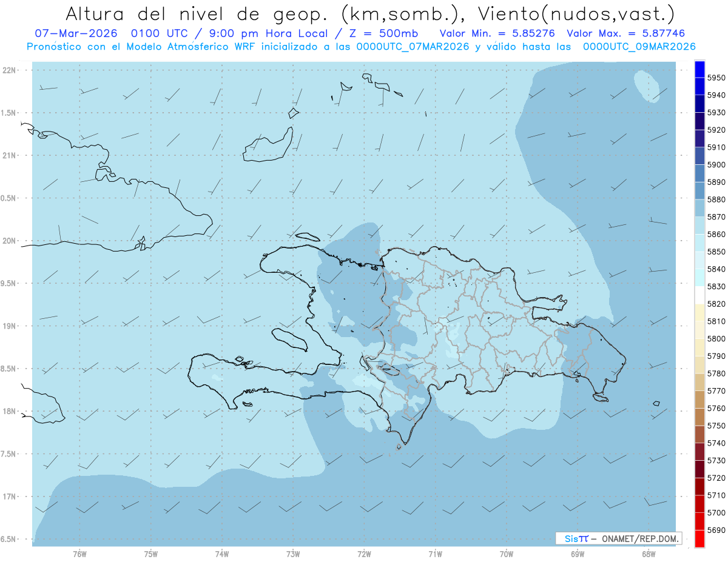Select the colorbar swatch between 5870 and 5880

[x=699, y=208]
